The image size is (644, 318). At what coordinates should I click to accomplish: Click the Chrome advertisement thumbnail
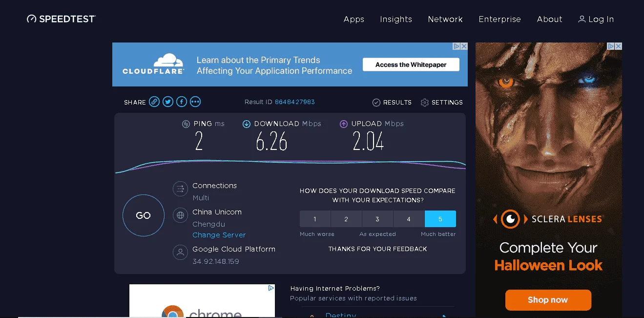tap(202, 301)
